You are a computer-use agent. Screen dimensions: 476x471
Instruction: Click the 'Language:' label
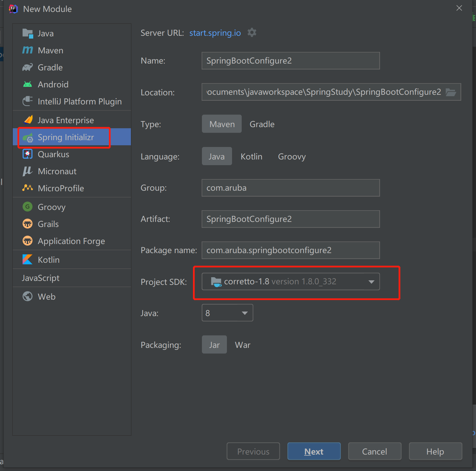[160, 157]
